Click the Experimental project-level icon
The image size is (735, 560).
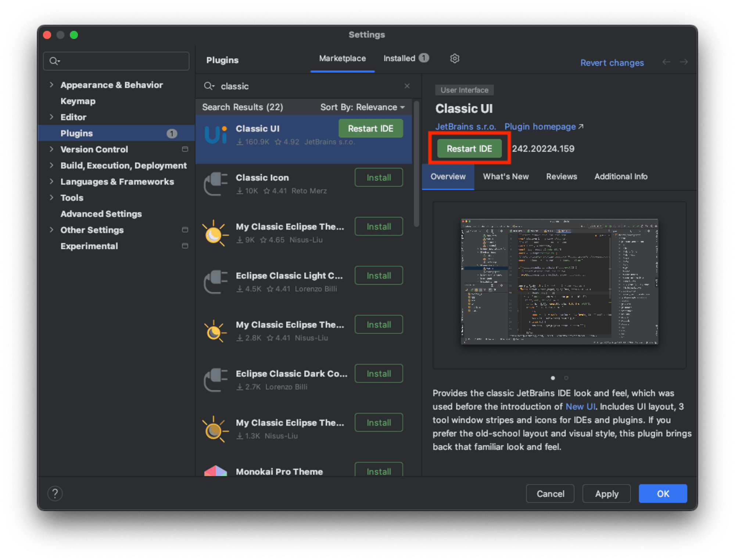coord(185,246)
